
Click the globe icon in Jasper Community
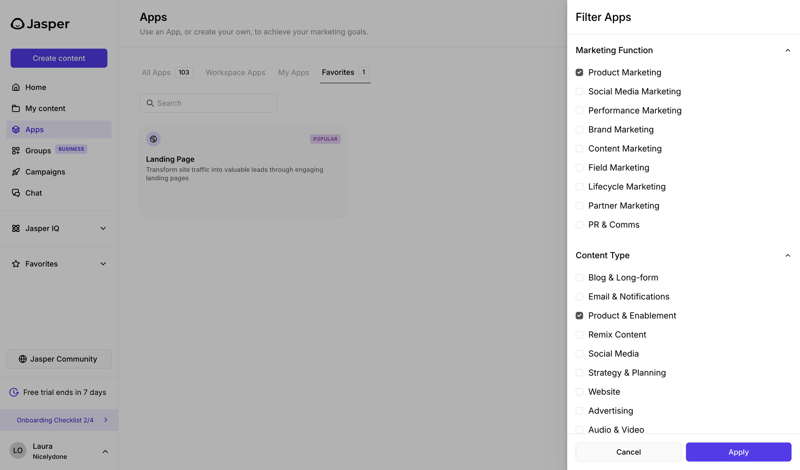22,359
